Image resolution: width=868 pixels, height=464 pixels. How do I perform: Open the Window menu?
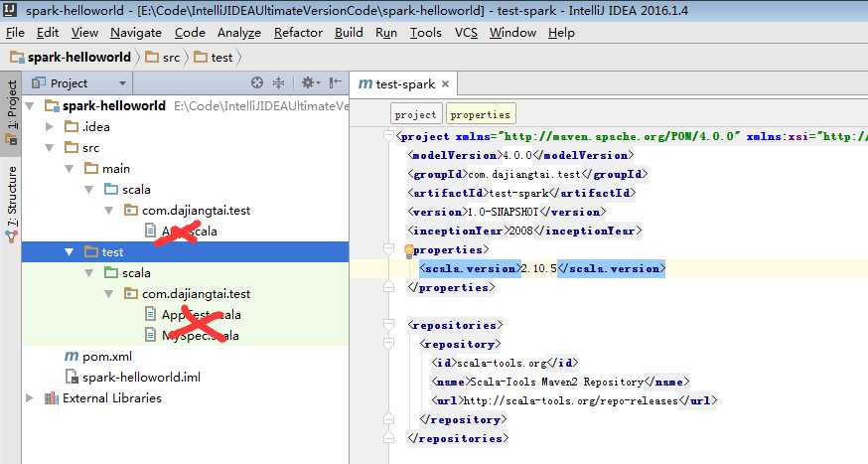(512, 33)
